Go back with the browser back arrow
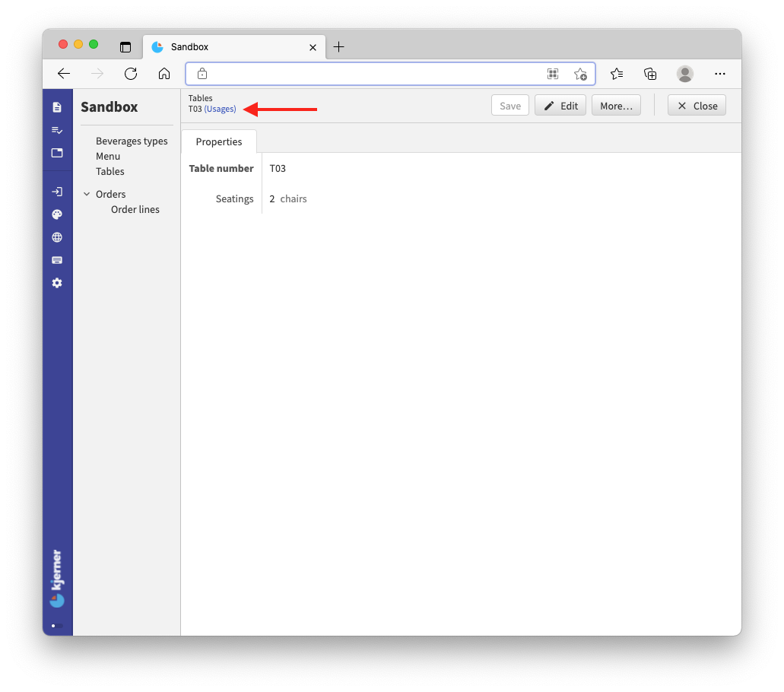This screenshot has width=784, height=692. pos(64,74)
